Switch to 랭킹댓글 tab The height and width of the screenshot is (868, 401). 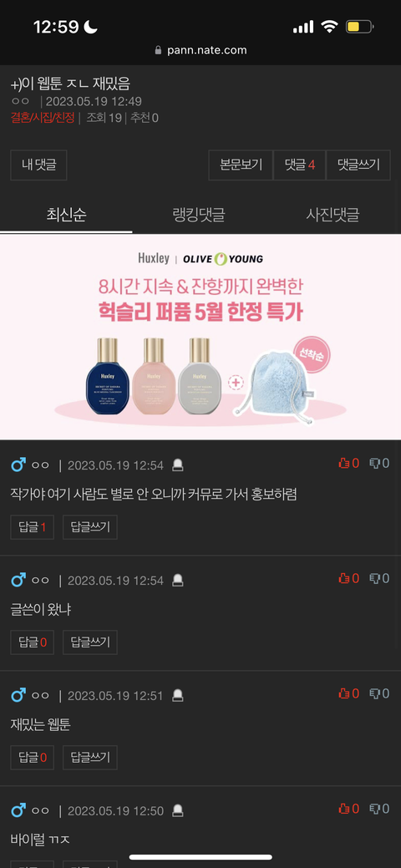pyautogui.click(x=199, y=214)
